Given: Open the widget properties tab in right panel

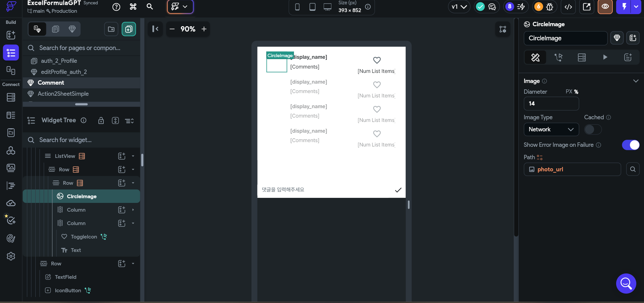Looking at the screenshot, I should click(x=535, y=57).
